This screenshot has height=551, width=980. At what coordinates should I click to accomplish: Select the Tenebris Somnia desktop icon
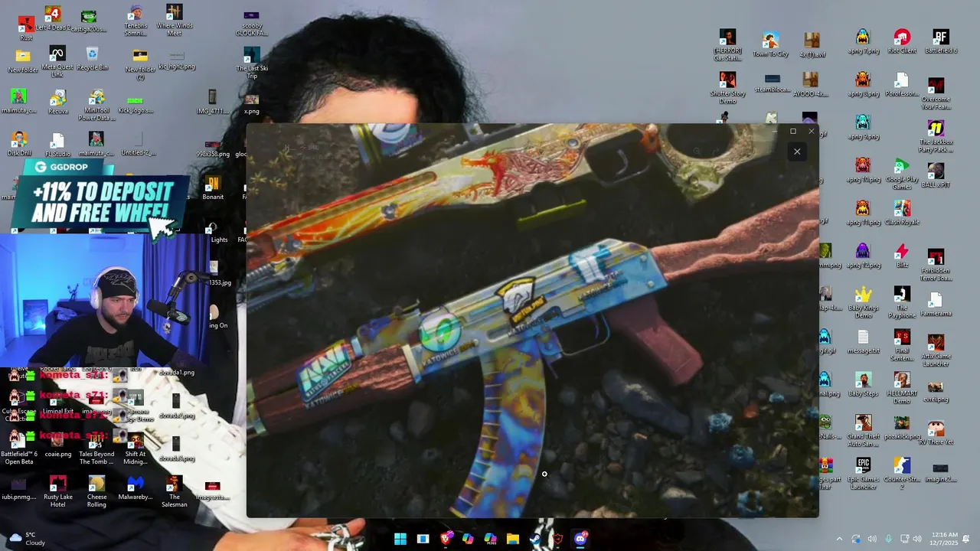pyautogui.click(x=136, y=21)
